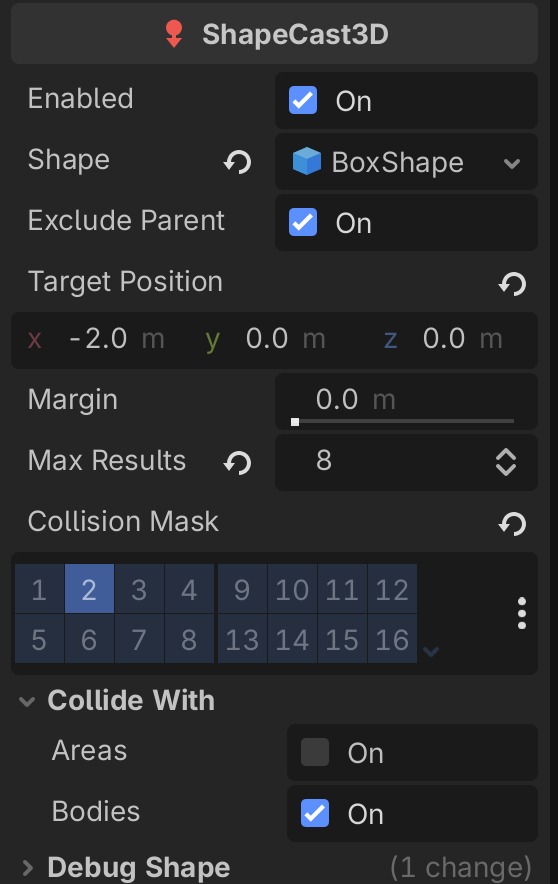The height and width of the screenshot is (884, 558).
Task: Disable the Enabled checkbox
Action: click(x=303, y=100)
